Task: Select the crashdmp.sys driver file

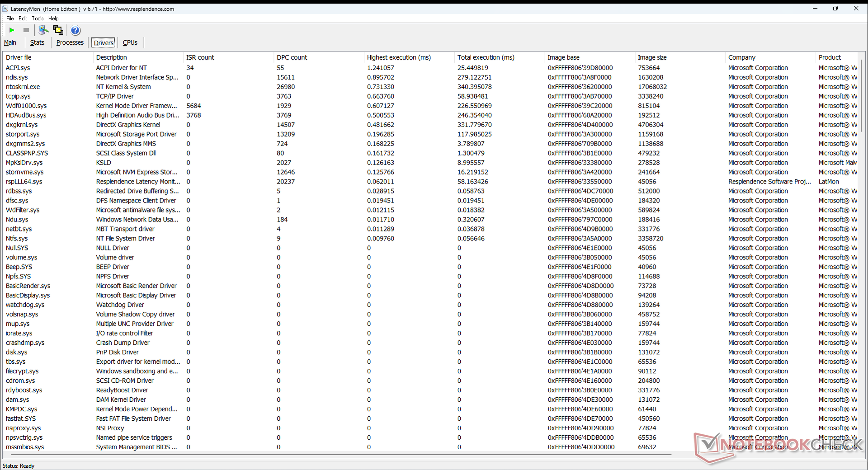Action: pos(25,343)
